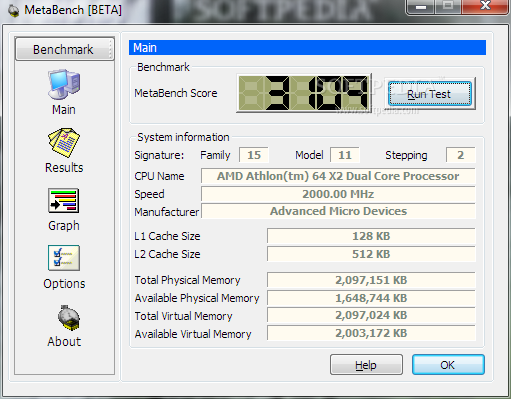Select the Model value field 11
The image size is (511, 399).
(345, 155)
